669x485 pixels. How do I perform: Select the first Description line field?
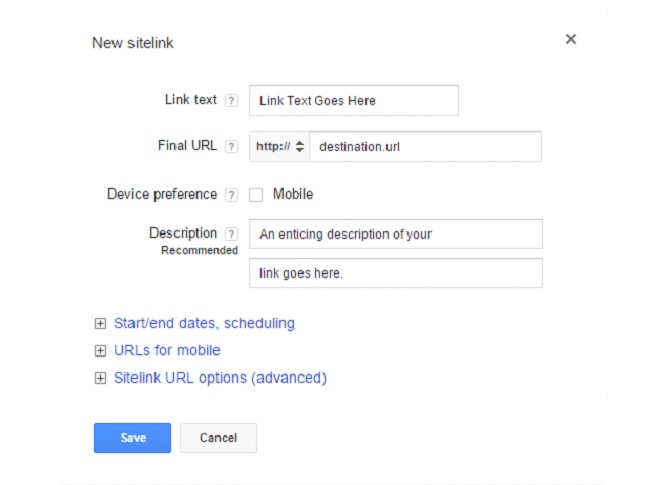[395, 234]
